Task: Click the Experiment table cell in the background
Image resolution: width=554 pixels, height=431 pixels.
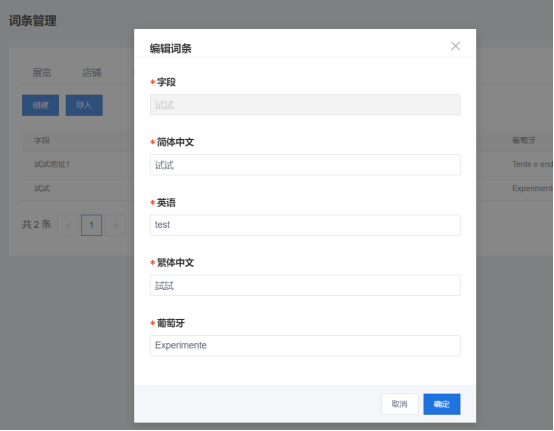Action: (532, 188)
